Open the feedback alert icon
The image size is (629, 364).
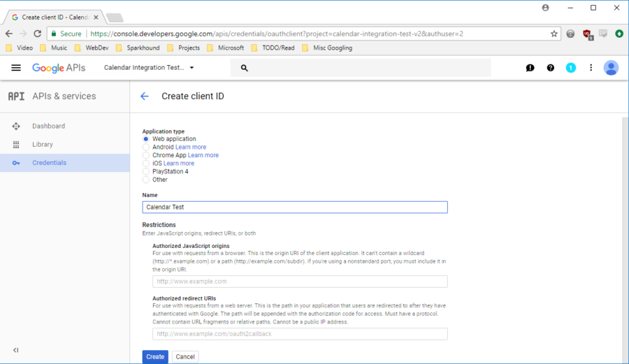click(530, 68)
